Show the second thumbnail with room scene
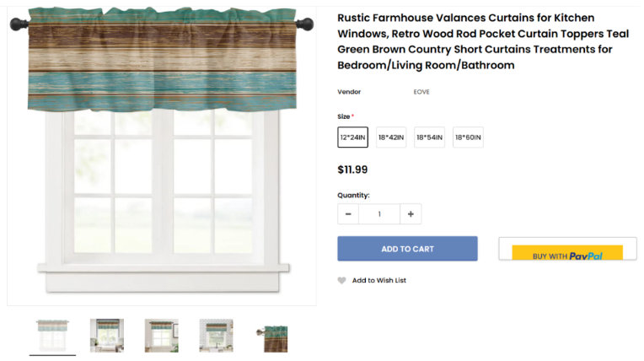This screenshot has width=644, height=361. (107, 336)
